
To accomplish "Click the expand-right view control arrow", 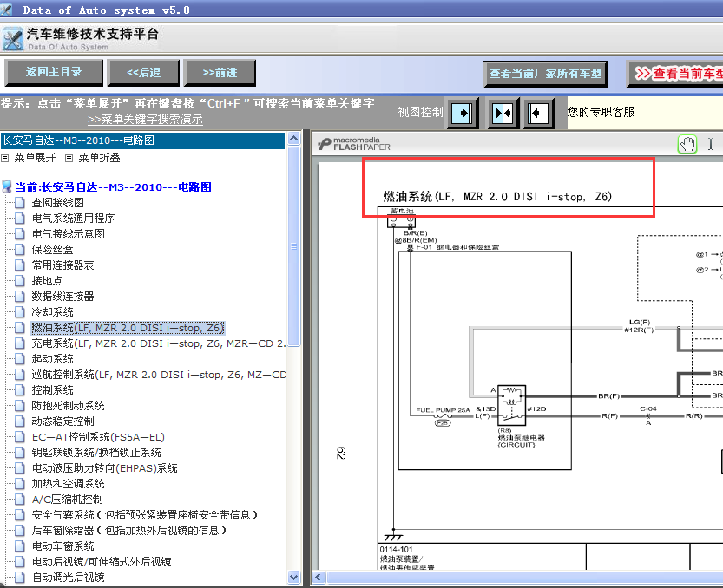I will coord(462,113).
